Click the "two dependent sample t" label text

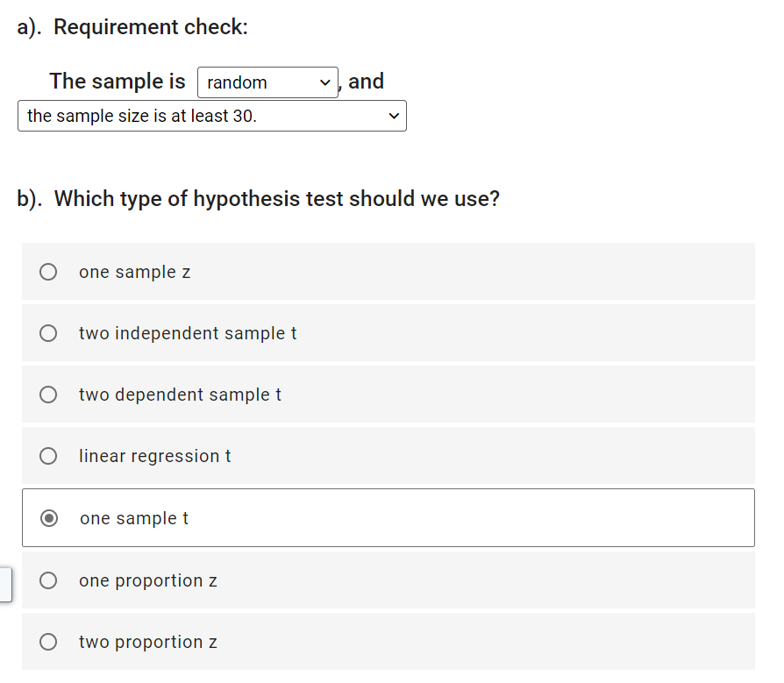180,395
